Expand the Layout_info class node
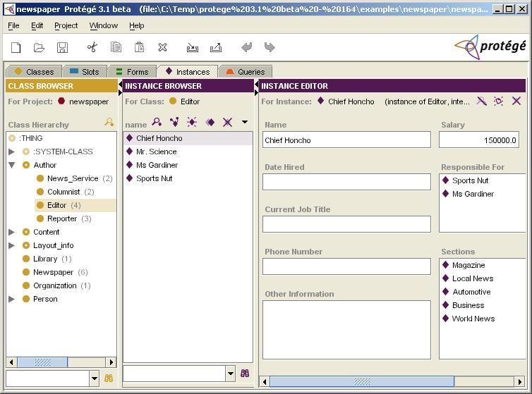 click(x=11, y=245)
